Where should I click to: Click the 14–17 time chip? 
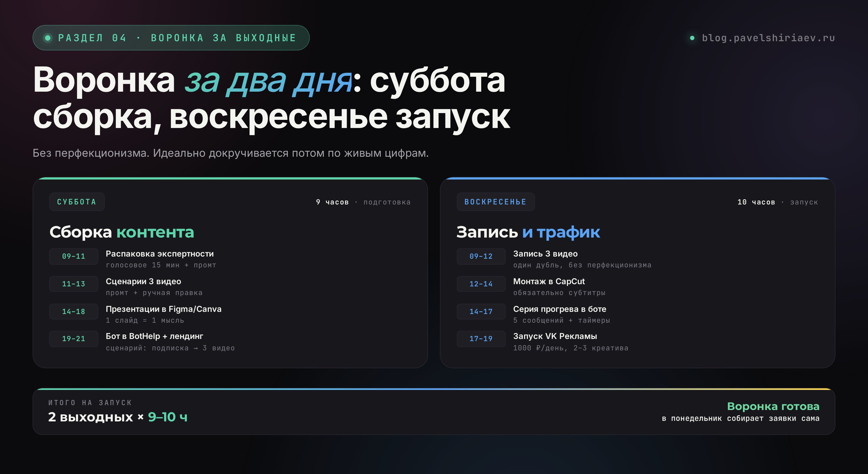tap(481, 312)
